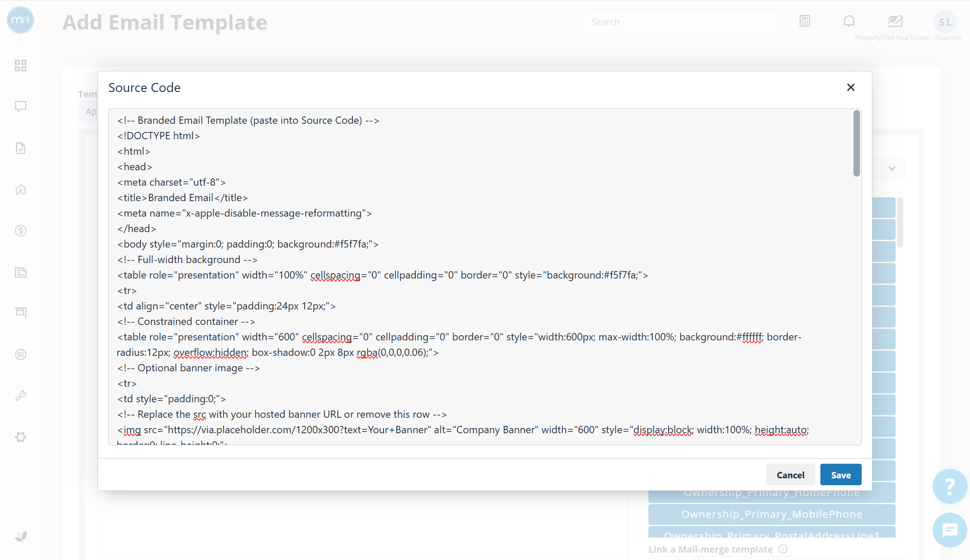Open the BI analytics sidebar icon
The height and width of the screenshot is (560, 970).
pos(21,355)
